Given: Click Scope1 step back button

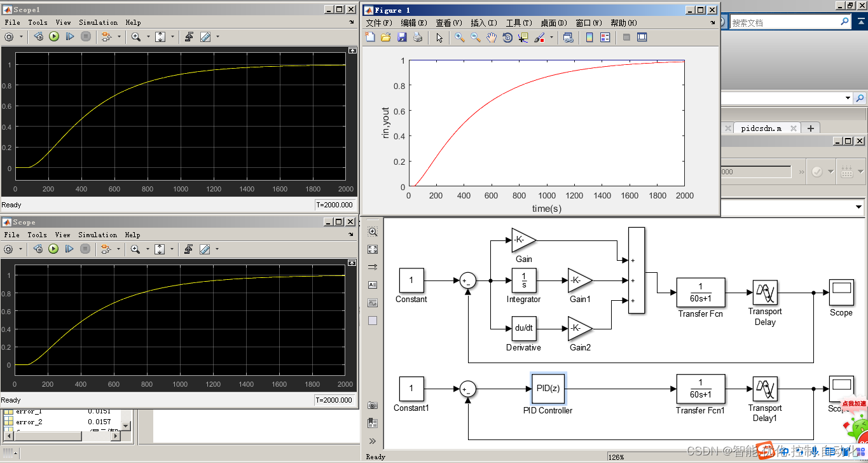Looking at the screenshot, I should click(38, 37).
